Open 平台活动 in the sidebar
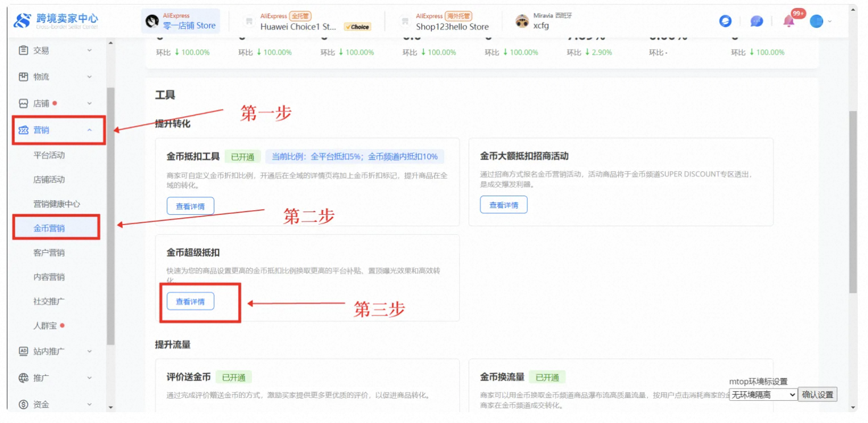 [49, 155]
